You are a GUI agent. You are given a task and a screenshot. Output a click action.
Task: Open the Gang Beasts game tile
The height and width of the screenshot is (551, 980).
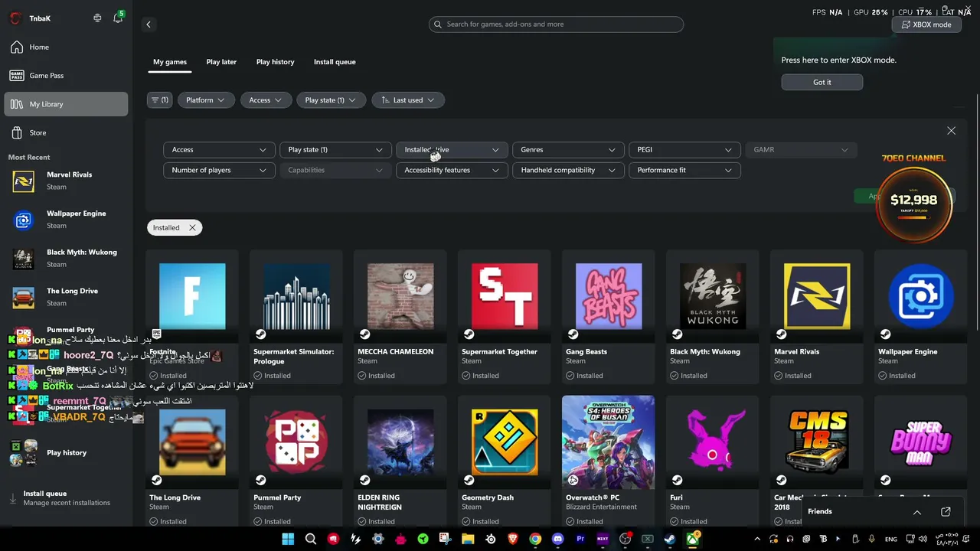[609, 317]
